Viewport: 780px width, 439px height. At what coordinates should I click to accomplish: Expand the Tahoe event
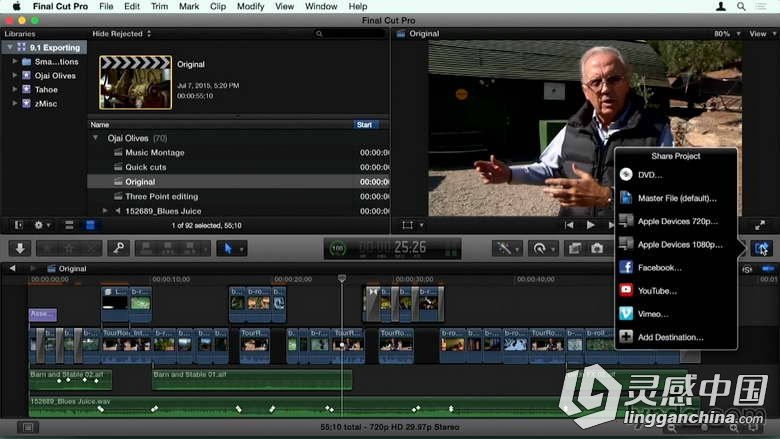[x=15, y=89]
